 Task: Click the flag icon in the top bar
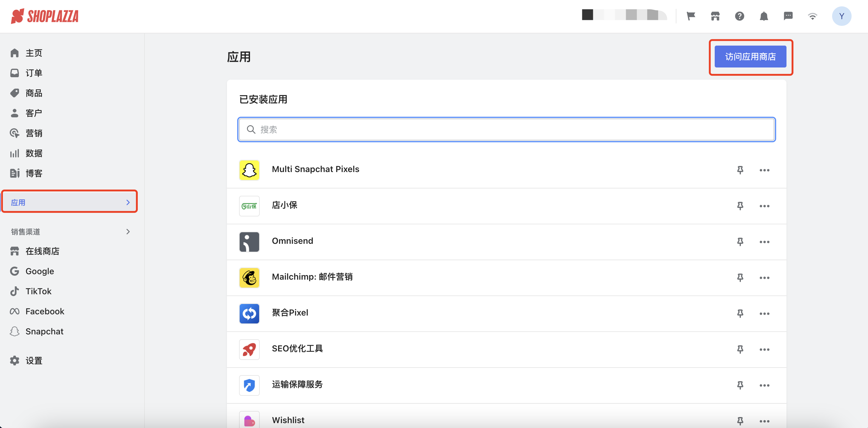[691, 16]
